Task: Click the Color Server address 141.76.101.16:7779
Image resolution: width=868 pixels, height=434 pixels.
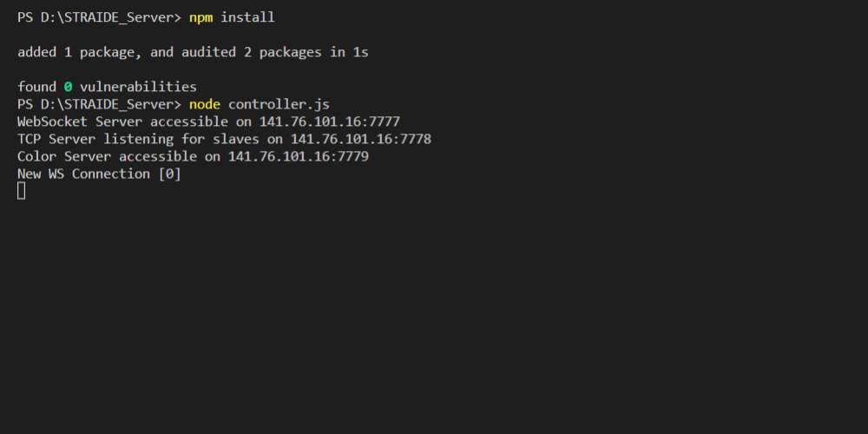Action: 299,156
